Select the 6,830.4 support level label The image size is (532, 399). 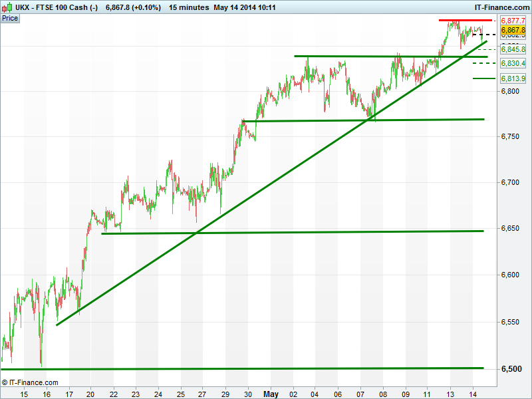point(513,63)
